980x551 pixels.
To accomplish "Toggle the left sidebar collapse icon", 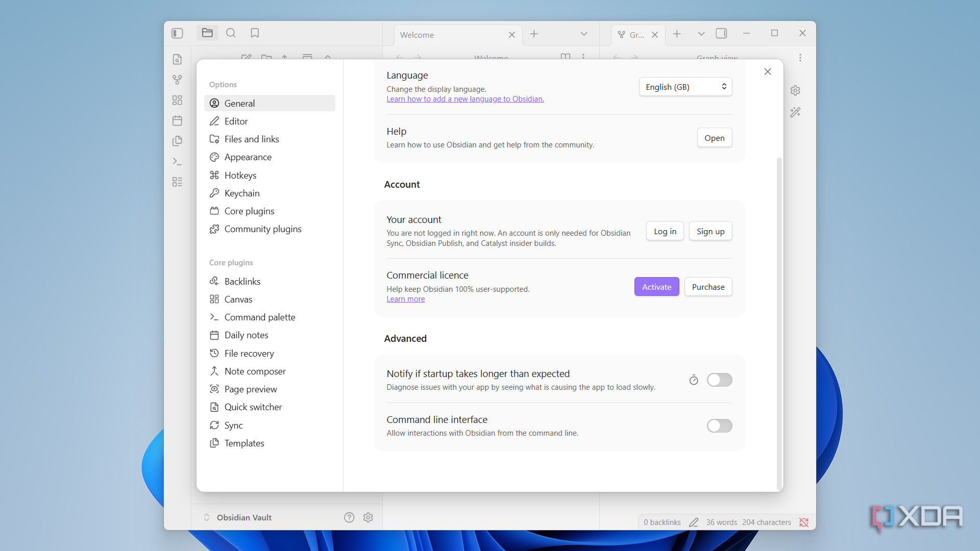I will (177, 33).
